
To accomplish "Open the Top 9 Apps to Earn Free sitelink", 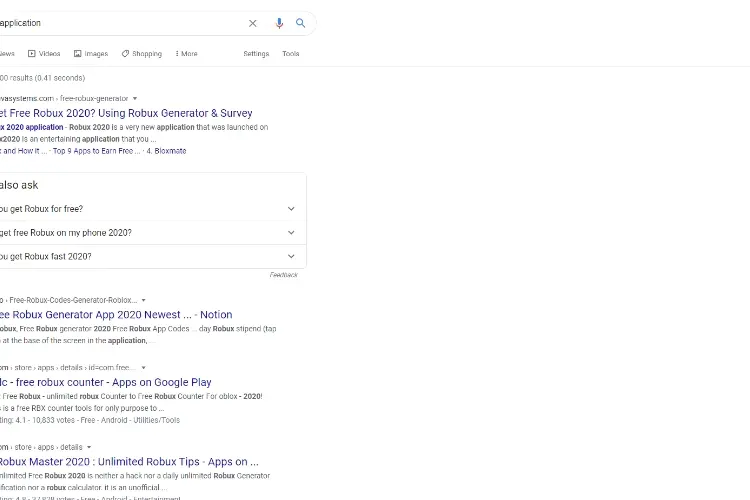I will (97, 151).
